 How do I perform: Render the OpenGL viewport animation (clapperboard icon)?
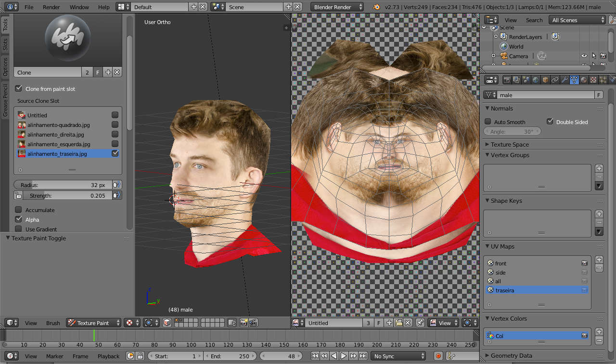click(x=253, y=323)
